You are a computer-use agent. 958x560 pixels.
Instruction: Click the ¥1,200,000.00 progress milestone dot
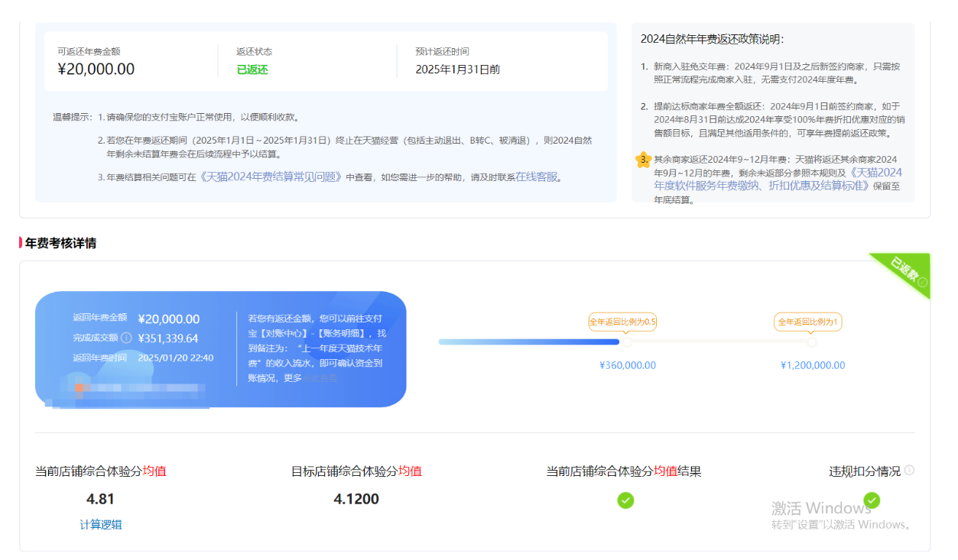coord(812,342)
